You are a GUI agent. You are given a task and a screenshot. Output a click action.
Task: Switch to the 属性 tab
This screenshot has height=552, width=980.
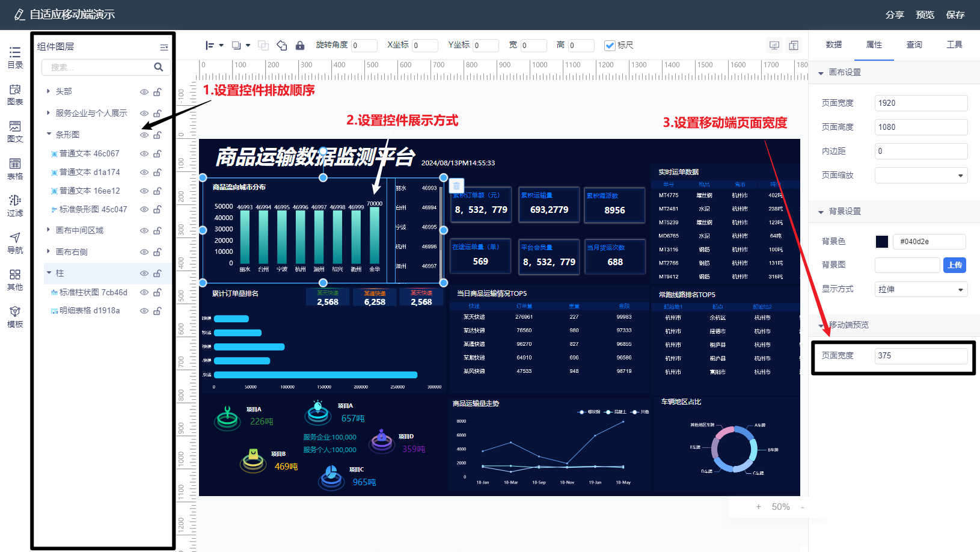coord(874,44)
